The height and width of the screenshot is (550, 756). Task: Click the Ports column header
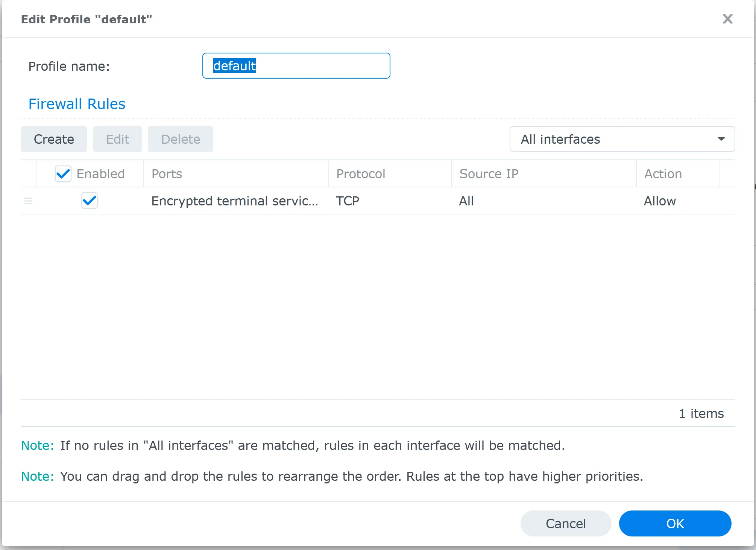click(x=167, y=173)
